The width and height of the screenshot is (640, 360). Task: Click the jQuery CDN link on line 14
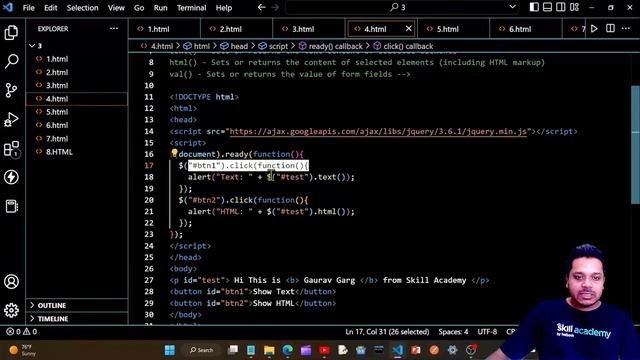(x=378, y=131)
